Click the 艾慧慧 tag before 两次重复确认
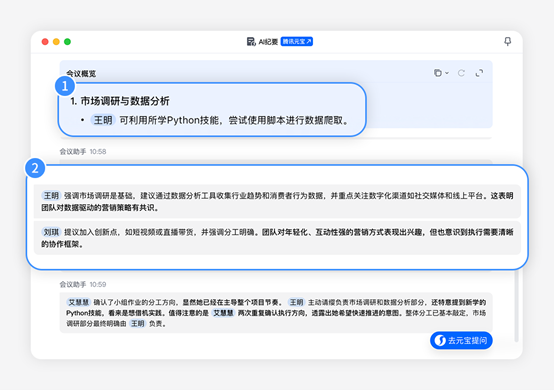The height and width of the screenshot is (390, 554). coord(223,313)
